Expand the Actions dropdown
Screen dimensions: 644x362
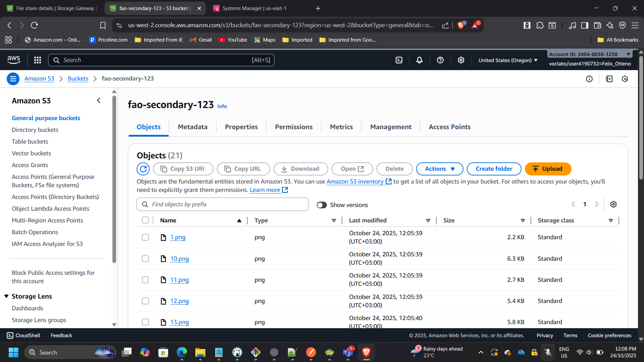click(439, 169)
